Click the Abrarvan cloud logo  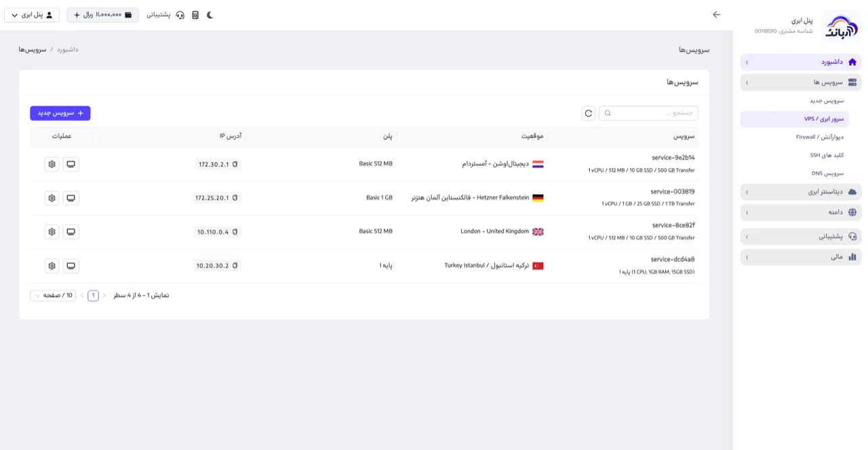842,26
